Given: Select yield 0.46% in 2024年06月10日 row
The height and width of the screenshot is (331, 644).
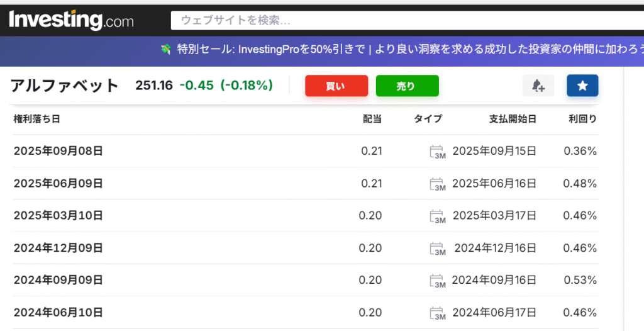Looking at the screenshot, I should [x=580, y=313].
